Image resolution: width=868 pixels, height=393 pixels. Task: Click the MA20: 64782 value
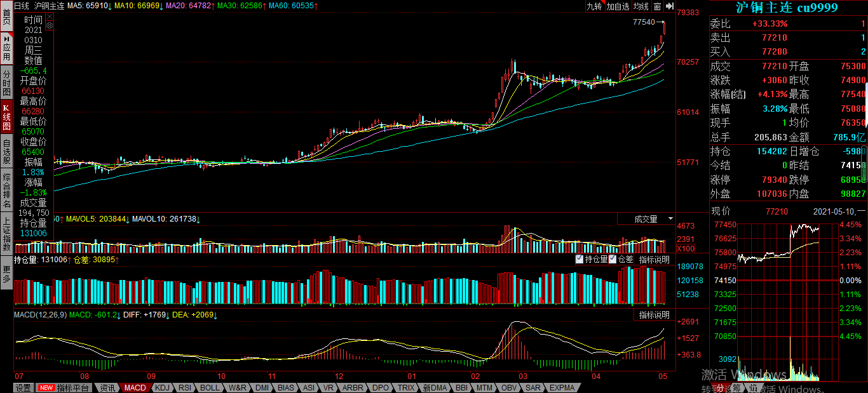click(190, 6)
